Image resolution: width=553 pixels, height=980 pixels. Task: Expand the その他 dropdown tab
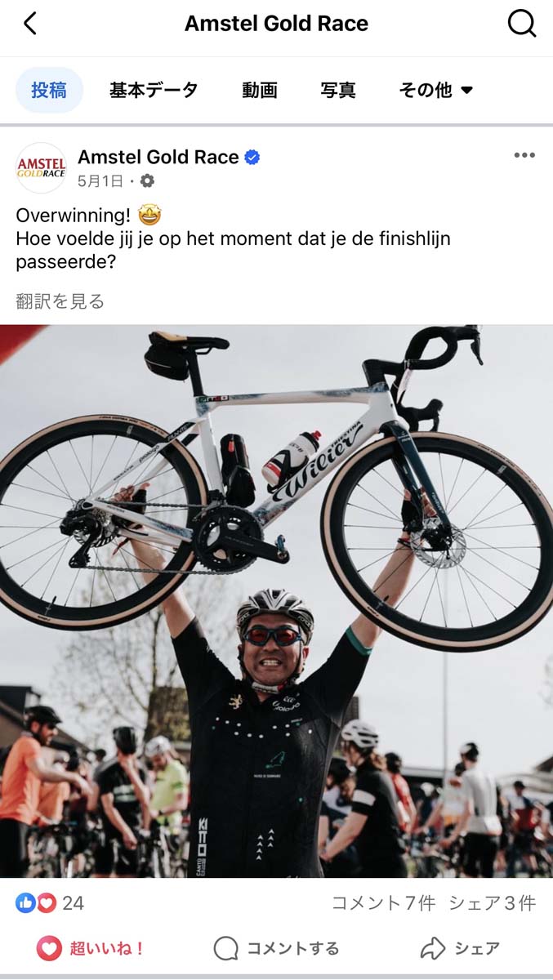[x=435, y=90]
